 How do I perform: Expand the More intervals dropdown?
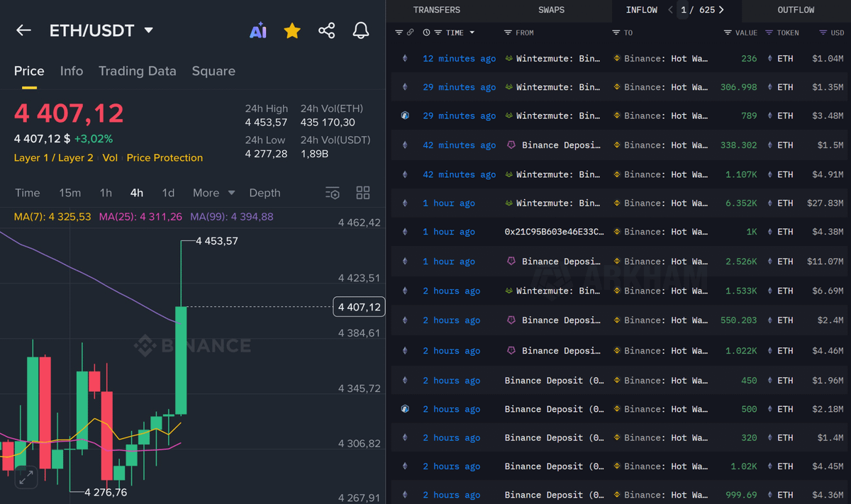pos(213,193)
